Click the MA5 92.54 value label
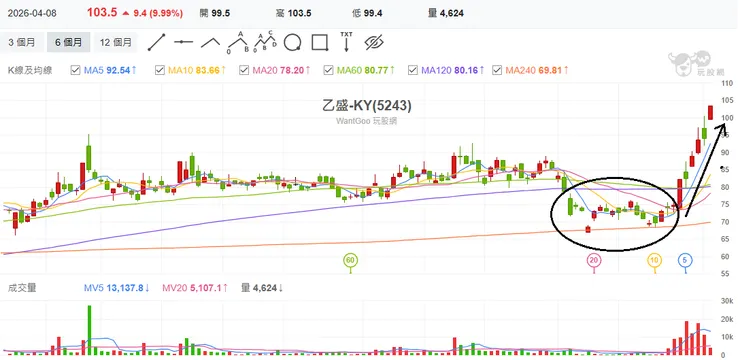Image resolution: width=740 pixels, height=360 pixels. click(x=110, y=70)
